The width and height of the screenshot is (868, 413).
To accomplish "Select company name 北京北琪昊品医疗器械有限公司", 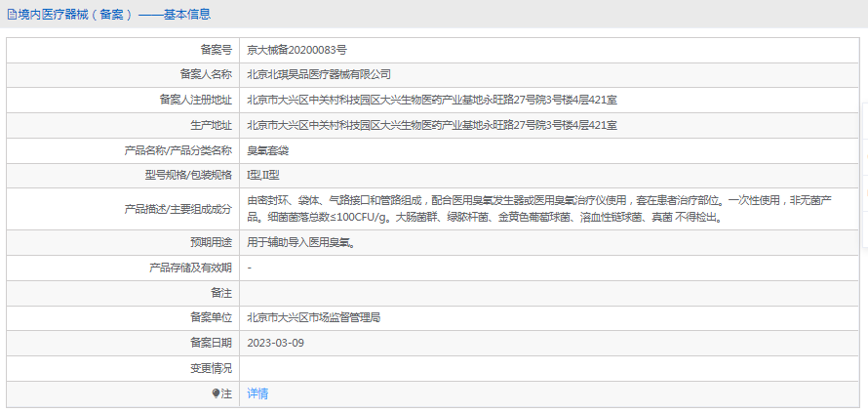I will (319, 74).
